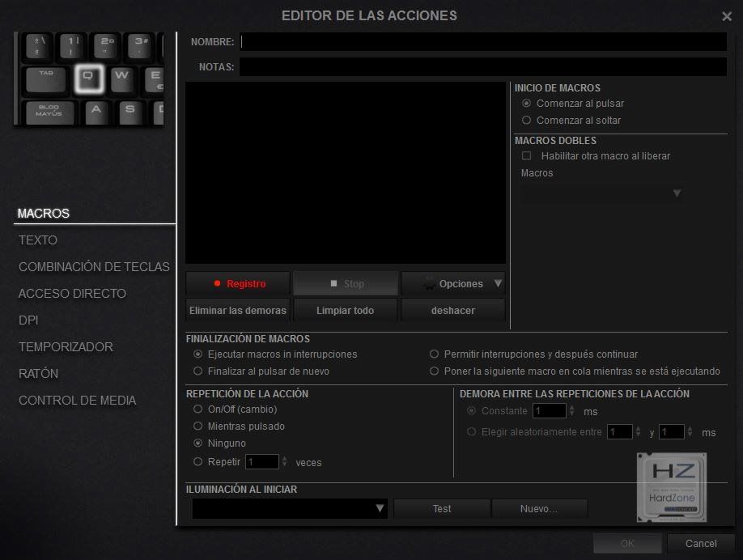Start recording with Registro button
Image resolution: width=743 pixels, height=560 pixels.
coord(238,284)
